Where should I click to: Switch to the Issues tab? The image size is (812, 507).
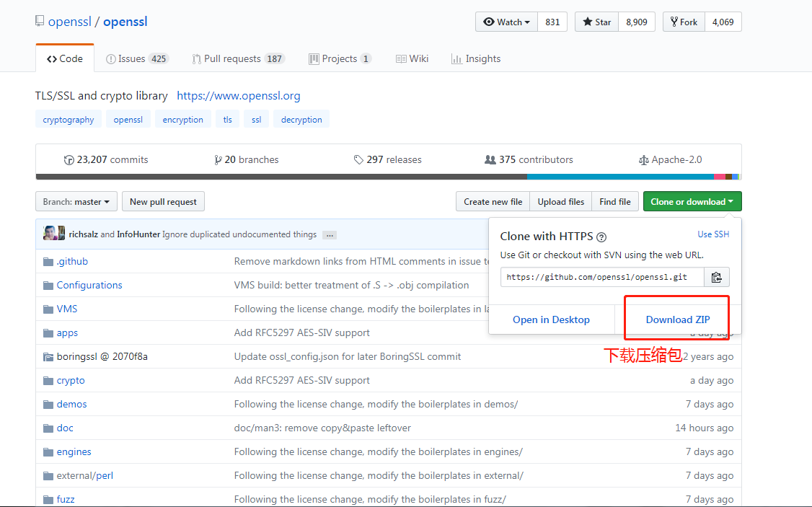pyautogui.click(x=137, y=58)
